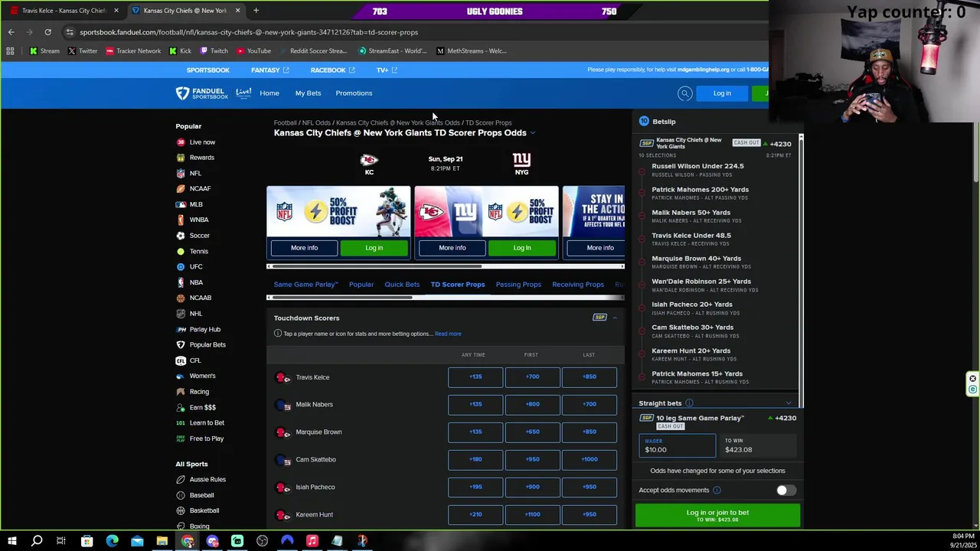980x551 pixels.
Task: Open Racing in the sidebar
Action: pos(199,392)
